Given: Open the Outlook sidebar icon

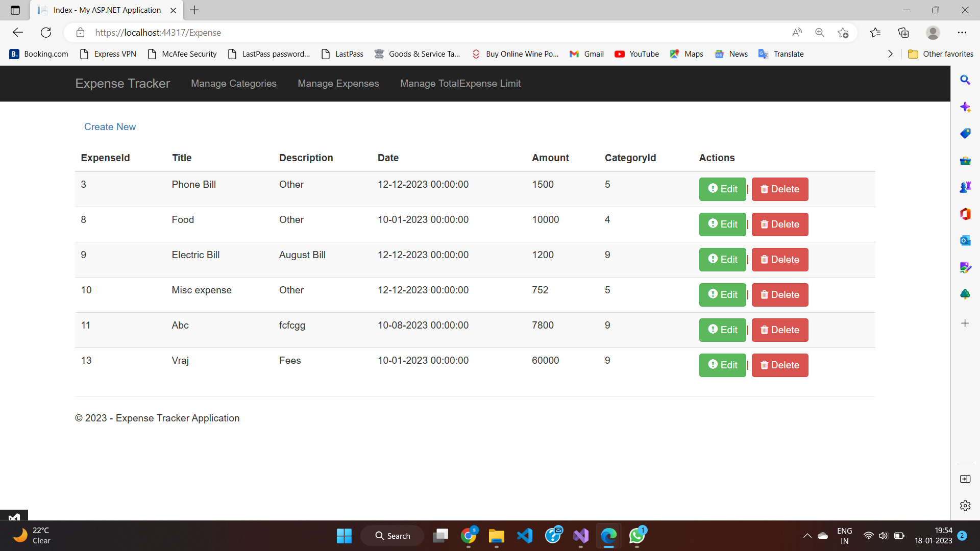Looking at the screenshot, I should point(966,240).
